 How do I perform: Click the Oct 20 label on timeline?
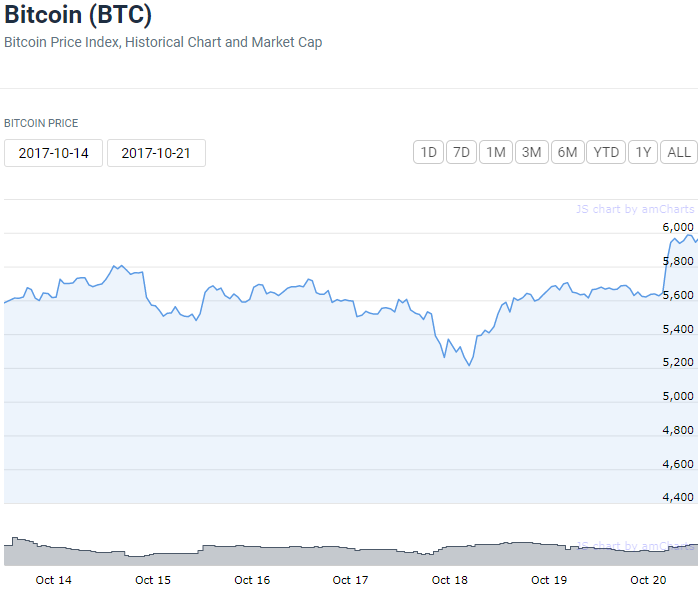tap(648, 580)
